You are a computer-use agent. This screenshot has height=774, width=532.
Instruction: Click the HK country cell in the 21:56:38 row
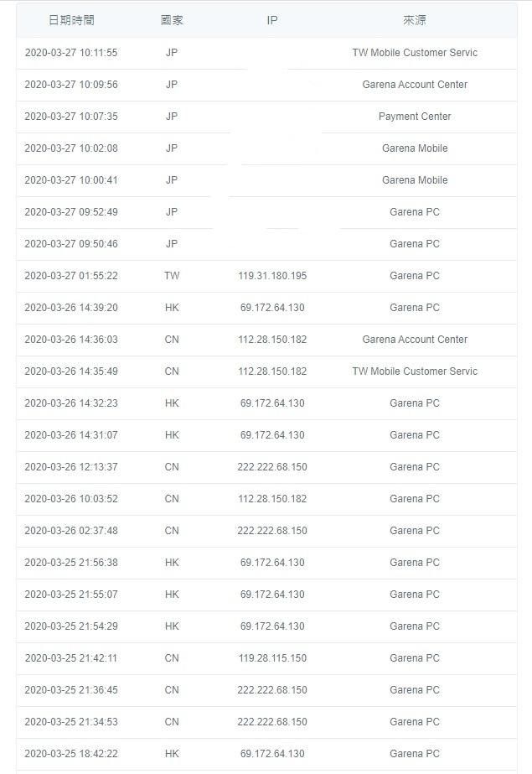pos(172,563)
